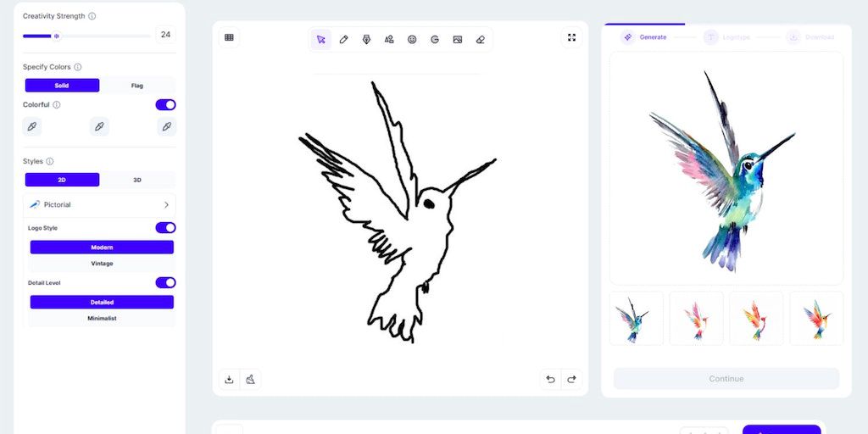This screenshot has width=868, height=434.
Task: Undo the last stroke
Action: [550, 379]
